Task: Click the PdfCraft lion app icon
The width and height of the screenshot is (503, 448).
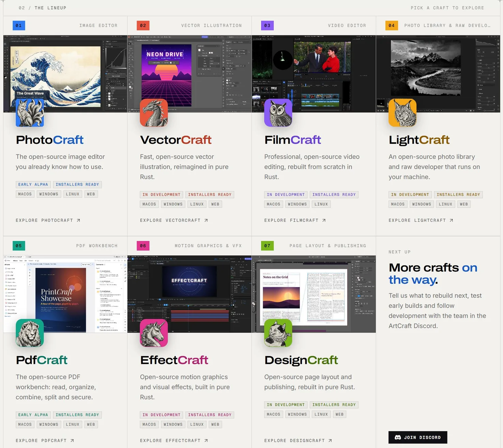Action: 30,333
